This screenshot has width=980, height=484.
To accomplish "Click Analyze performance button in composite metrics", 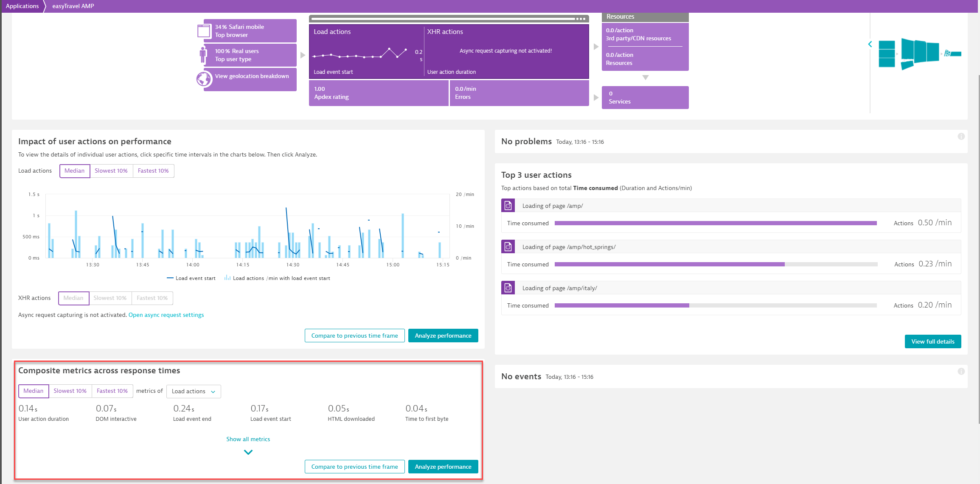I will (443, 467).
